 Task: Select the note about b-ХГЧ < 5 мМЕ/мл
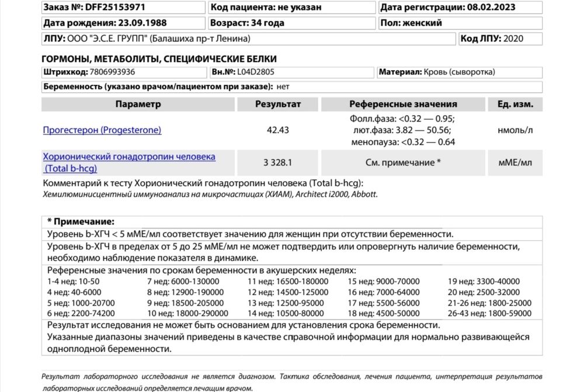tap(251, 234)
